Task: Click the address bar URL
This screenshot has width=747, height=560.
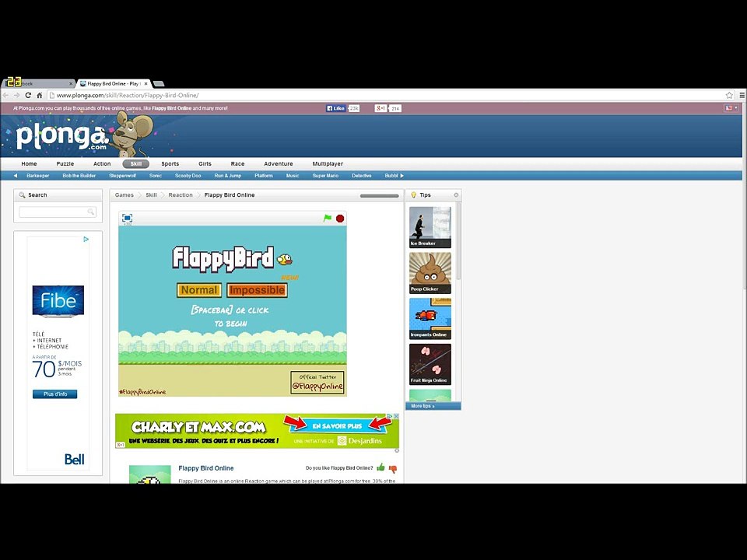Action: (127, 95)
